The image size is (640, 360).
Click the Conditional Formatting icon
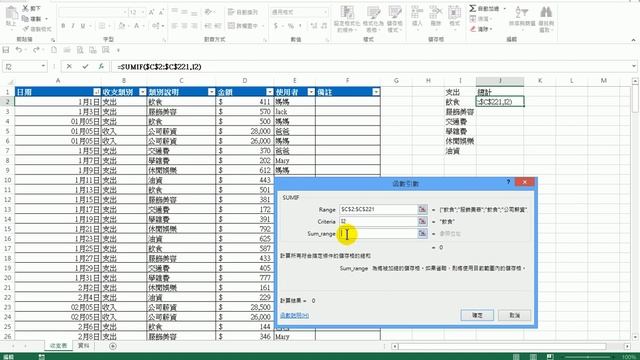point(347,12)
